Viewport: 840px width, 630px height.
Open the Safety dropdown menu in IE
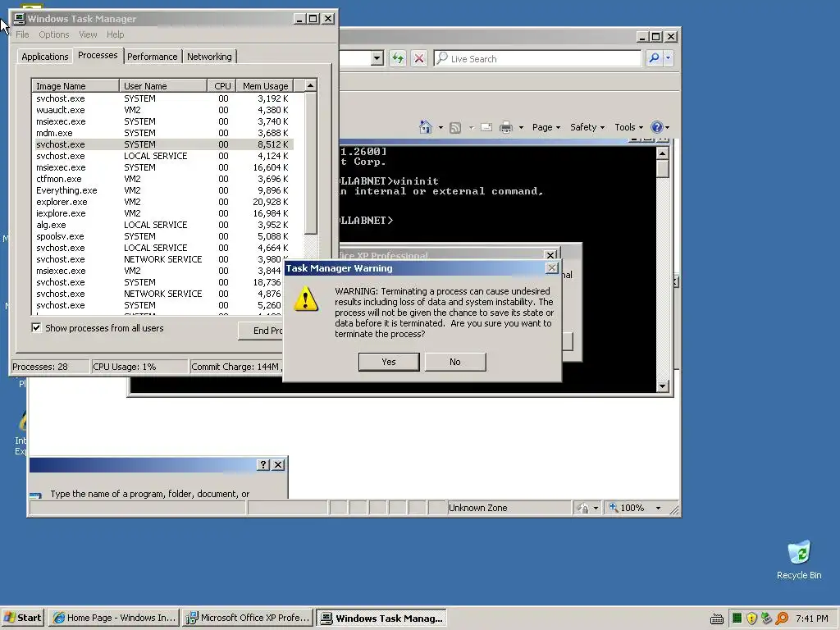[587, 127]
